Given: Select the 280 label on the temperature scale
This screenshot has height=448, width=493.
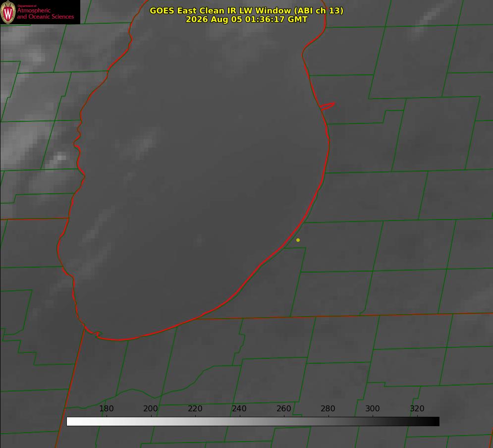Looking at the screenshot, I should pyautogui.click(x=328, y=408).
